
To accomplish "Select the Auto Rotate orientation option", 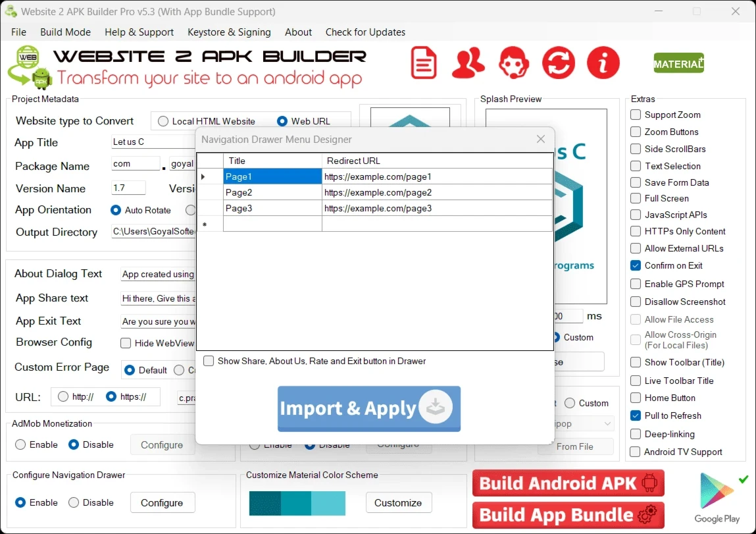I will (x=115, y=210).
